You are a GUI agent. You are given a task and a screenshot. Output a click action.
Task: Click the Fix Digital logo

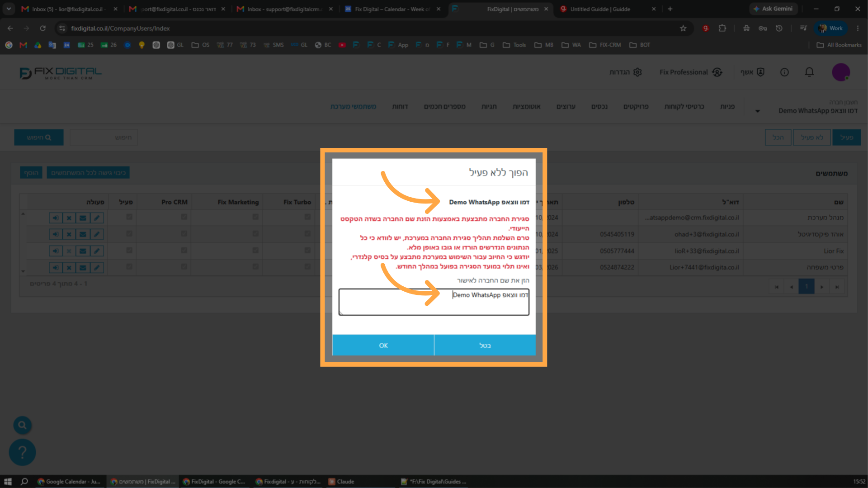pyautogui.click(x=61, y=73)
